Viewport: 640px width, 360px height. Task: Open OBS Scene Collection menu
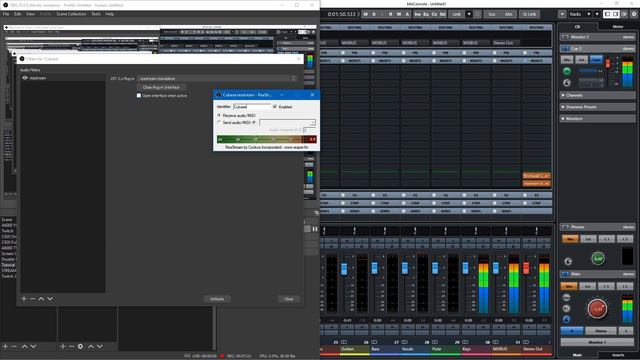pyautogui.click(x=71, y=14)
